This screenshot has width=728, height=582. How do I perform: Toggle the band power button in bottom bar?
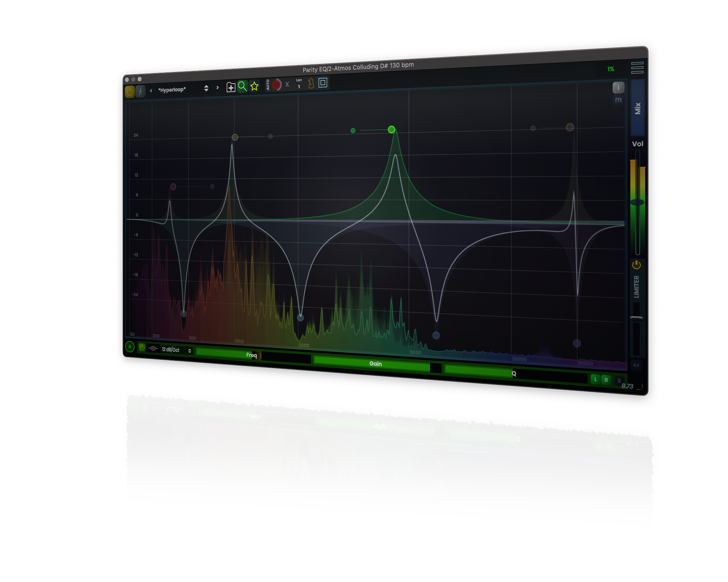pos(142,348)
